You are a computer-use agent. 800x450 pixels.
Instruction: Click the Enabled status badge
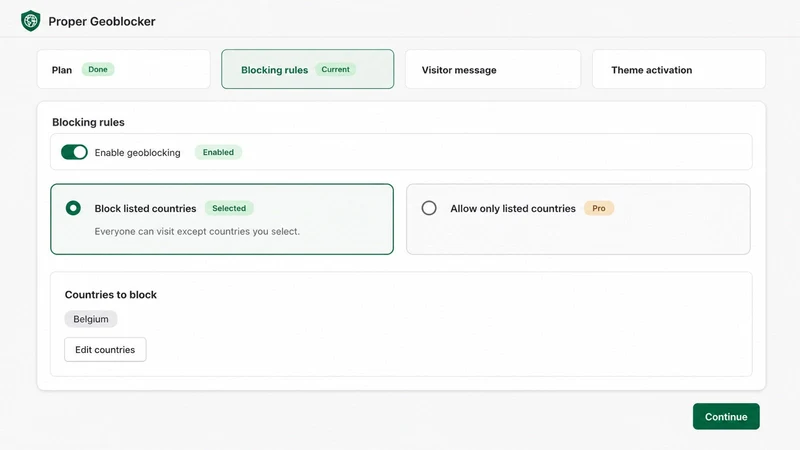click(218, 152)
